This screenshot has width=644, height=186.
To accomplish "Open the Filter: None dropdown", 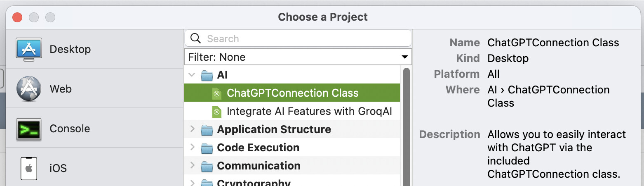I will point(298,57).
